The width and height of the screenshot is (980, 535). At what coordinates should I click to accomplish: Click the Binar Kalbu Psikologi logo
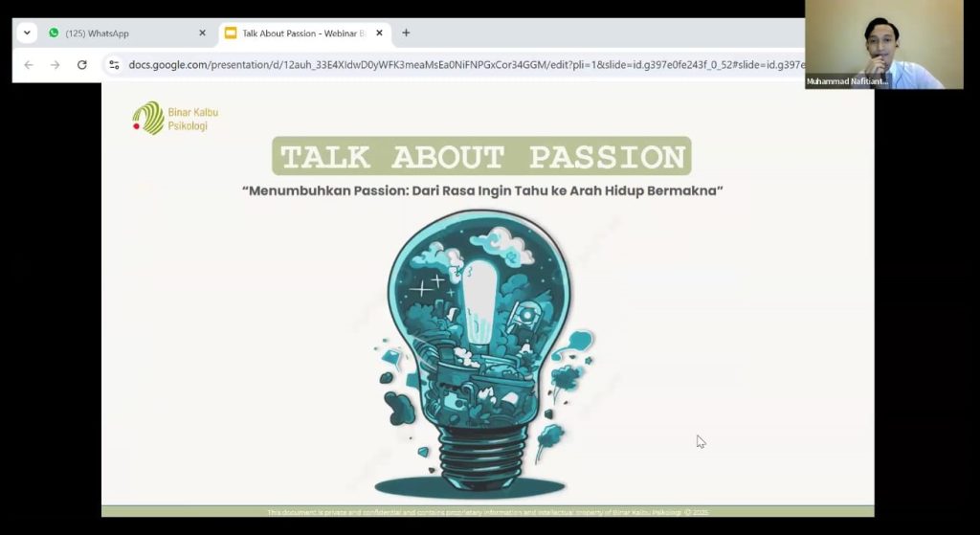coord(175,118)
